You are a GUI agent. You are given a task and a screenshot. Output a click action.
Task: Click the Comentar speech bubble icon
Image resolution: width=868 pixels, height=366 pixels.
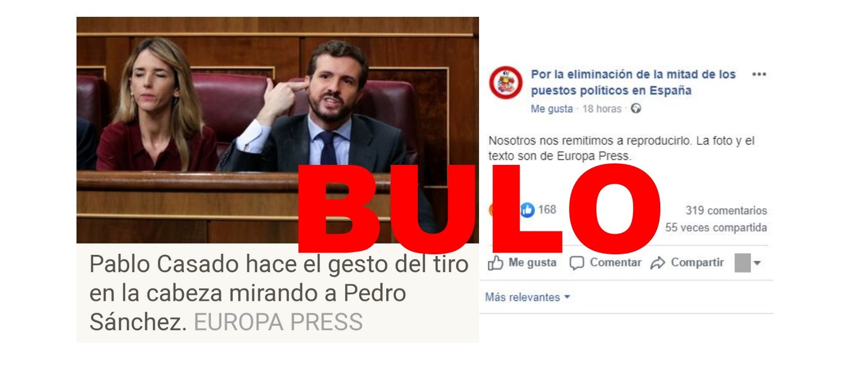(x=577, y=264)
